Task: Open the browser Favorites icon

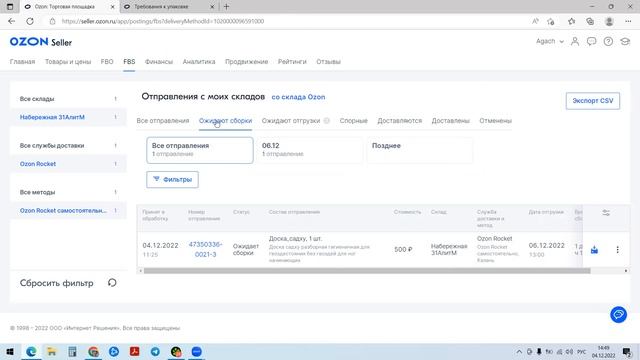Action: [x=571, y=21]
